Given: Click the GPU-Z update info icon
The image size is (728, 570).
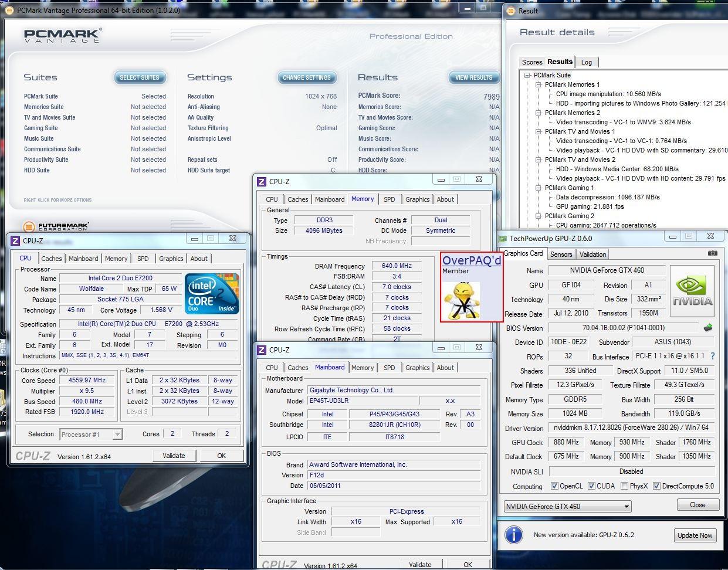Looking at the screenshot, I should click(513, 535).
